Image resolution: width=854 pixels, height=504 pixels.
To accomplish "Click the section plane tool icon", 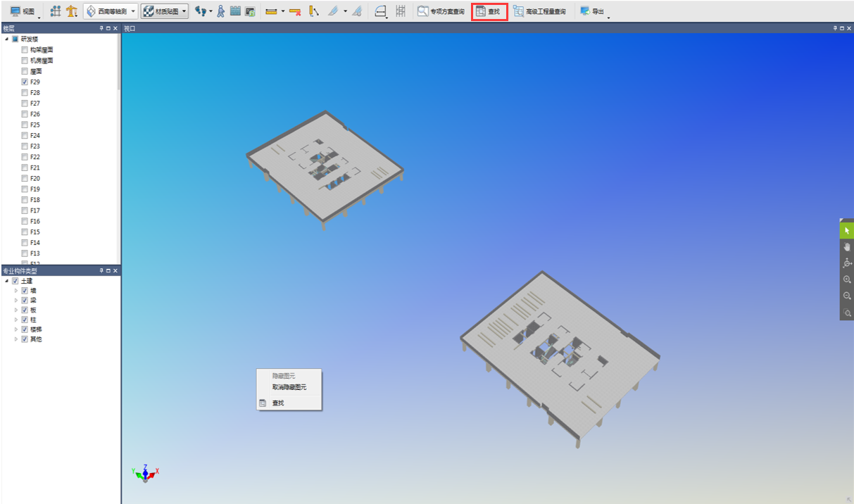I will 334,11.
